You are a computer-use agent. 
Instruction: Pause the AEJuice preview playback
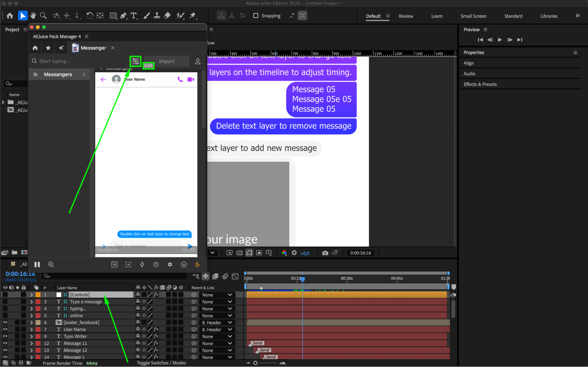(x=37, y=264)
